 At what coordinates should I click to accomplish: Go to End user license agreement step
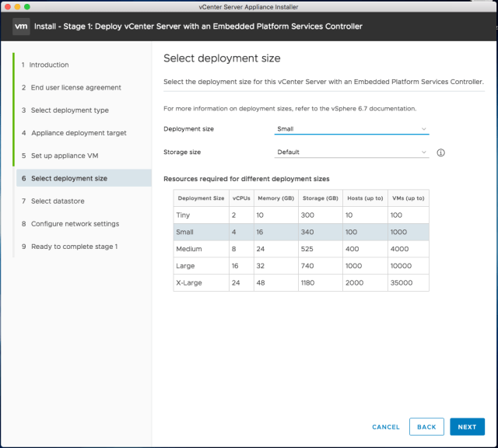[x=71, y=88]
